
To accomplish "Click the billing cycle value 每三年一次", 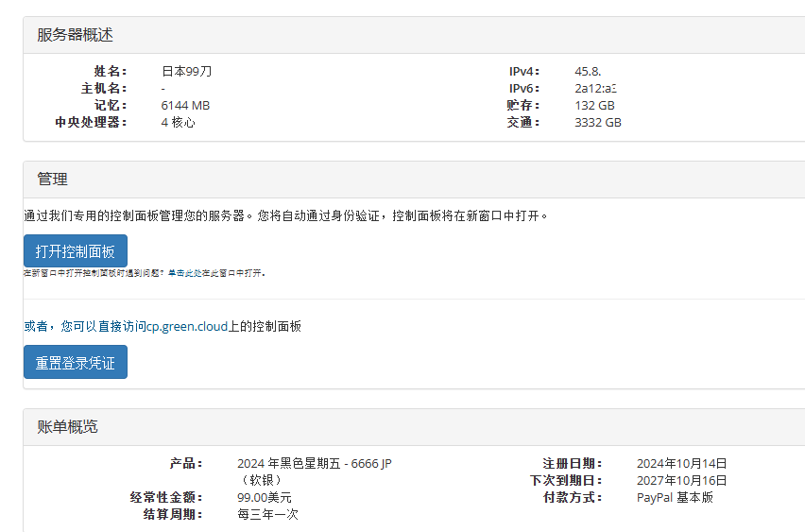I will click(268, 514).
